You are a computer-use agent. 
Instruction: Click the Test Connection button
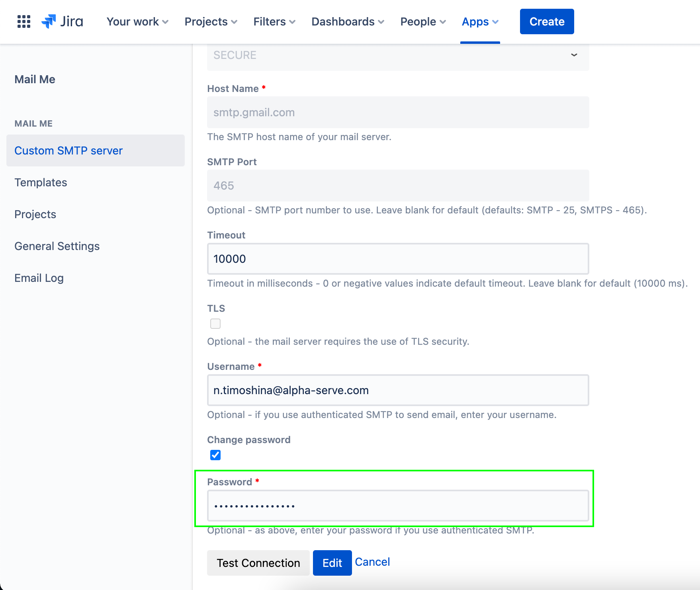258,563
